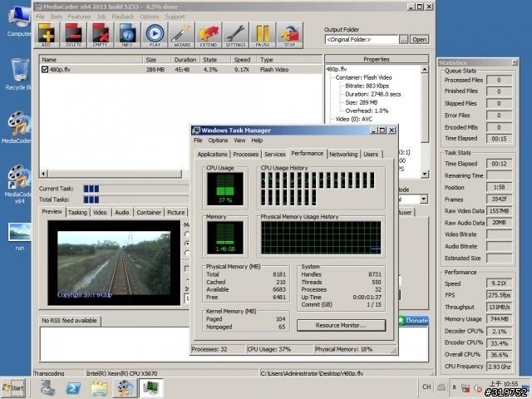
Task: Close the Statistics panel
Action: coord(515,62)
